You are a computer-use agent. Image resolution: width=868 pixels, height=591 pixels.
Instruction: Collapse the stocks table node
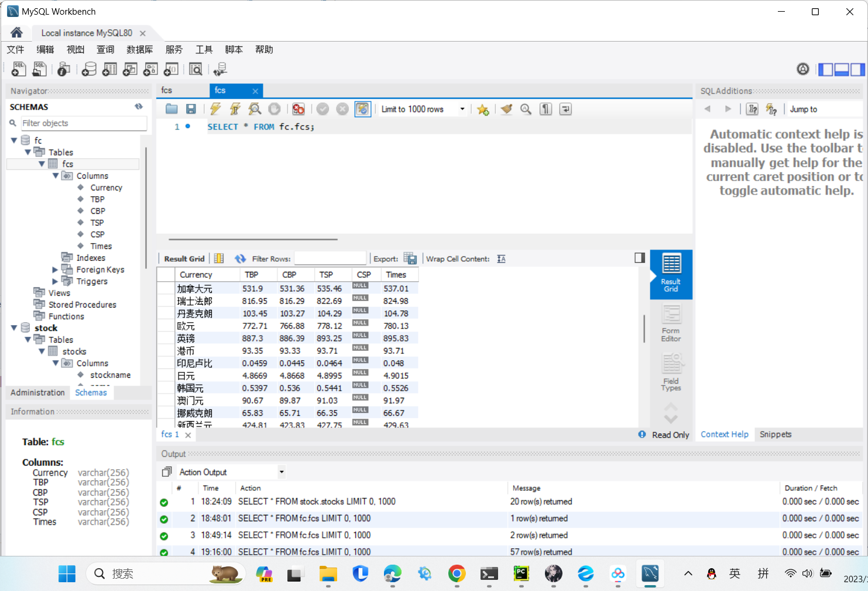tap(42, 351)
